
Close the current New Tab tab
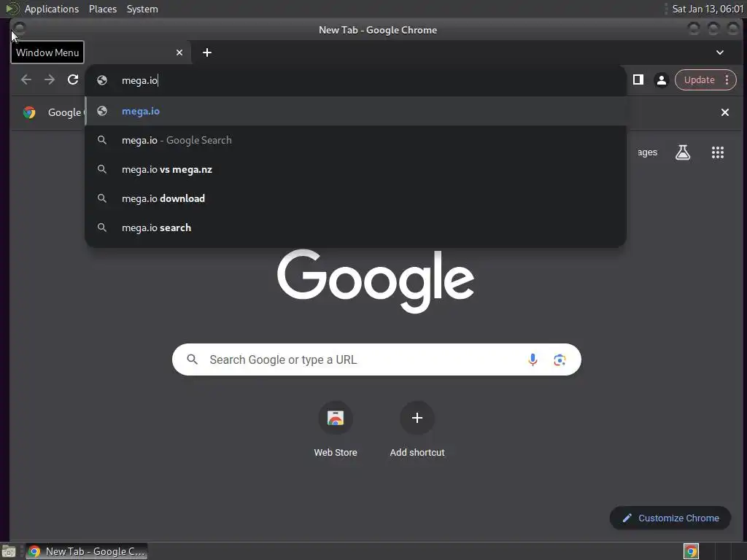(179, 52)
